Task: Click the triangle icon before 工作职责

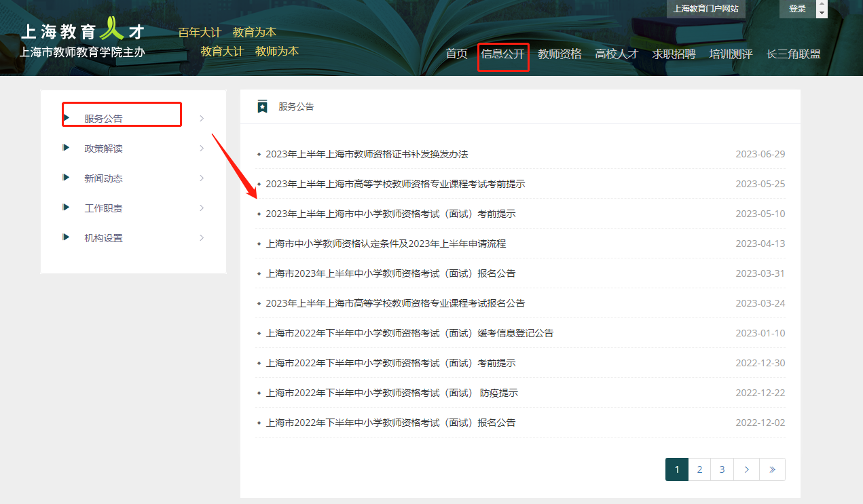Action: [x=65, y=208]
